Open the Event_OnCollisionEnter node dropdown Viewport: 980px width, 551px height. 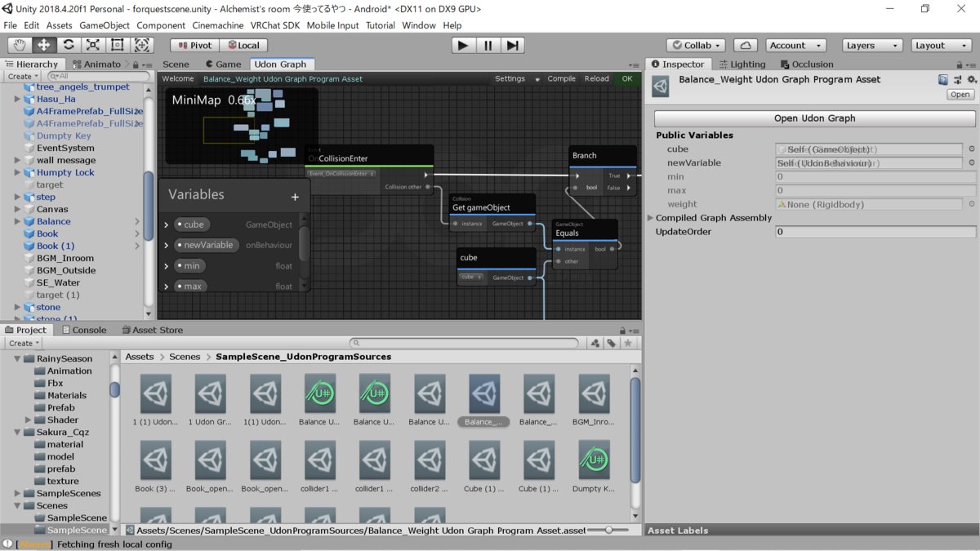(341, 174)
